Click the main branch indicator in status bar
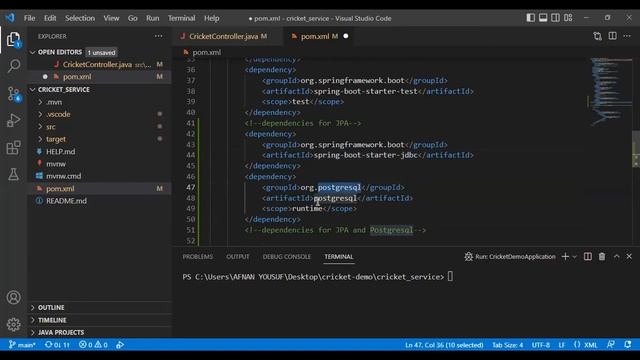The height and width of the screenshot is (360, 640). [x=22, y=345]
